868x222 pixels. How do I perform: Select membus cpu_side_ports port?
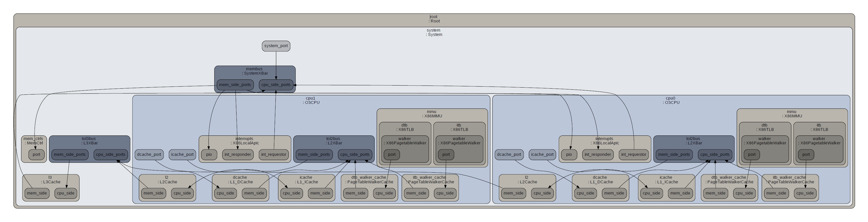276,85
